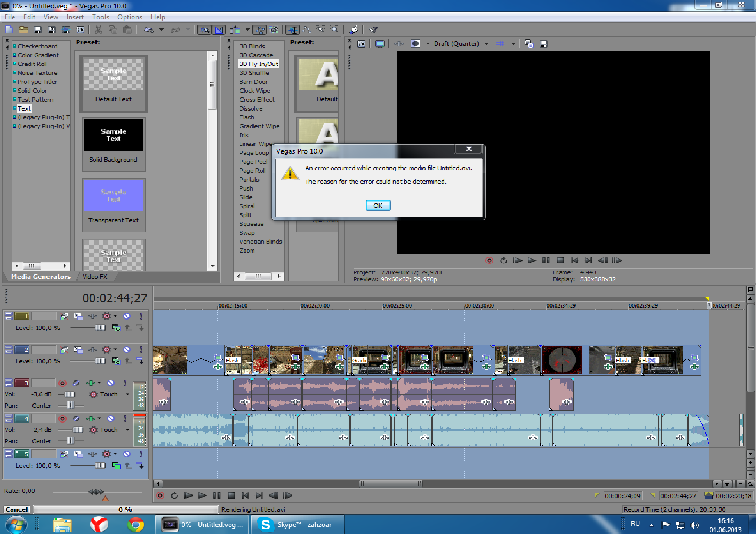Image resolution: width=756 pixels, height=534 pixels.
Task: Select the Zoom Edit tool icon
Action: point(335,30)
